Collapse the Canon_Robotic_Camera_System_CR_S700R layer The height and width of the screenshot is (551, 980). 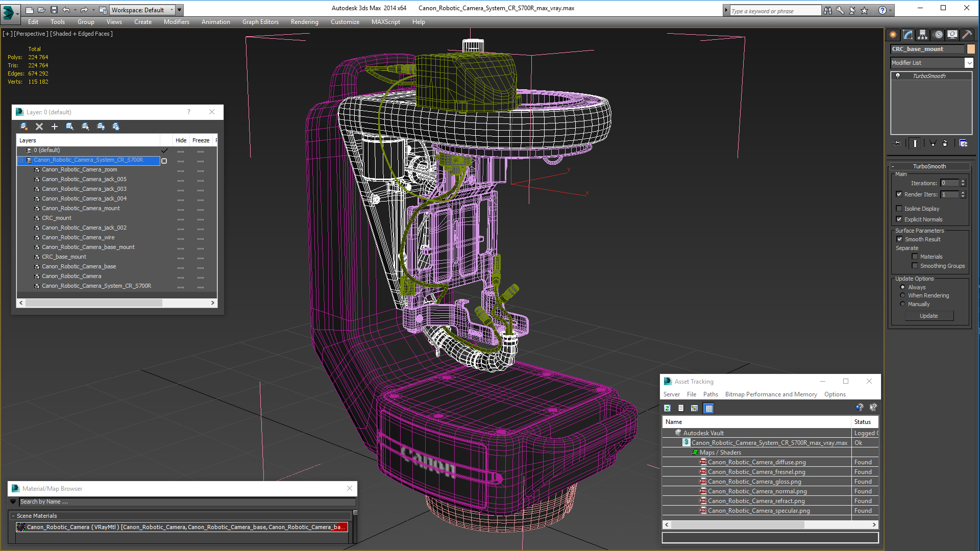click(21, 160)
